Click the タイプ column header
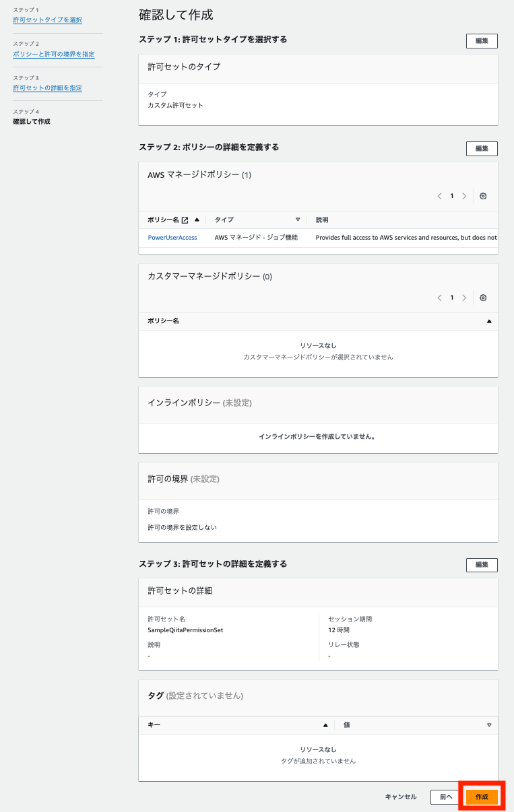The image size is (514, 812). [224, 219]
